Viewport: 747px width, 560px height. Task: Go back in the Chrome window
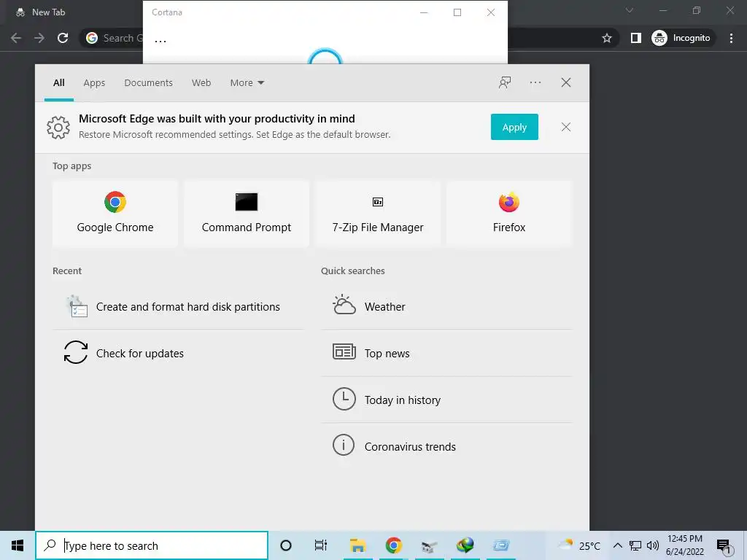[16, 38]
